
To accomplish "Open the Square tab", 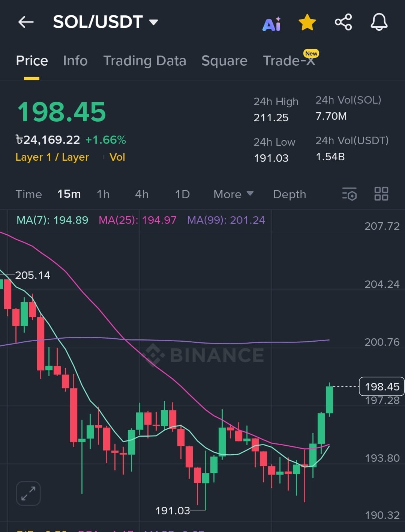I will (224, 61).
